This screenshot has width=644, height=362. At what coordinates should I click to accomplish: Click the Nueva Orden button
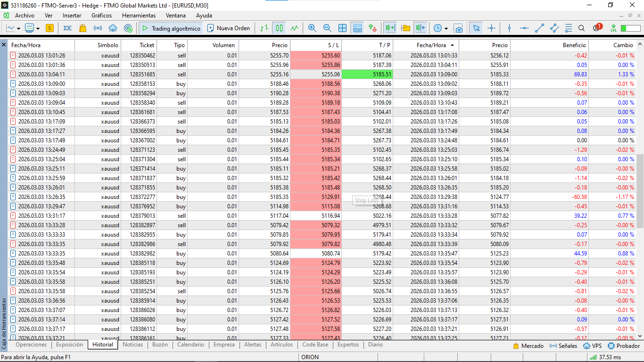(x=228, y=28)
